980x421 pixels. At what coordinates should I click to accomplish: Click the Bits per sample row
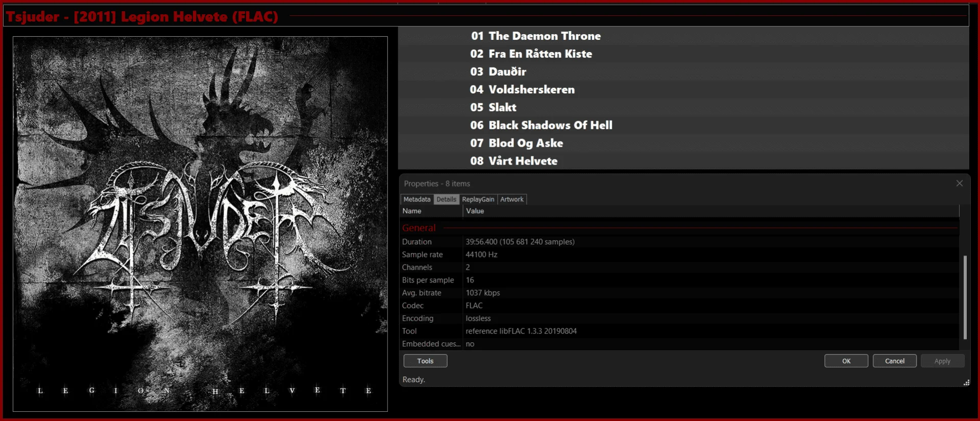click(x=680, y=280)
